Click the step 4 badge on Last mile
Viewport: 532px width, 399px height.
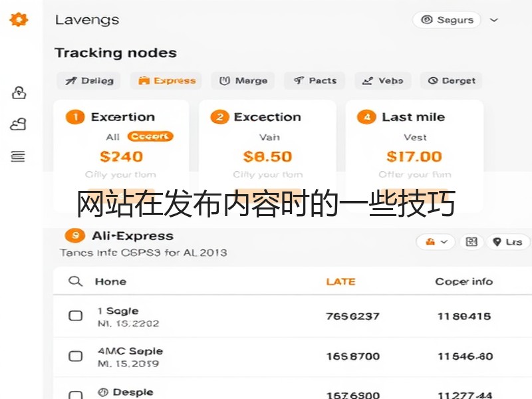366,118
